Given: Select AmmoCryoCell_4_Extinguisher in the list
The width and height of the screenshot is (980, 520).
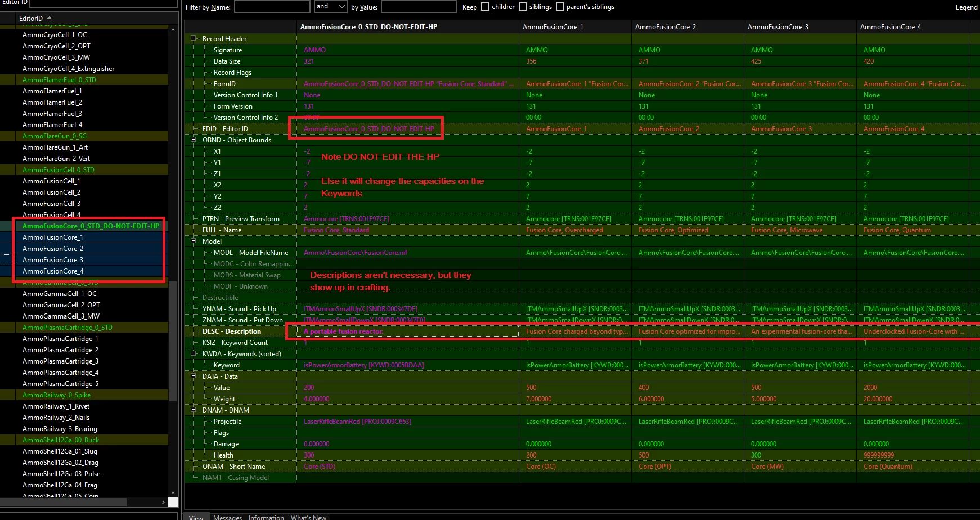Looking at the screenshot, I should pyautogui.click(x=68, y=69).
